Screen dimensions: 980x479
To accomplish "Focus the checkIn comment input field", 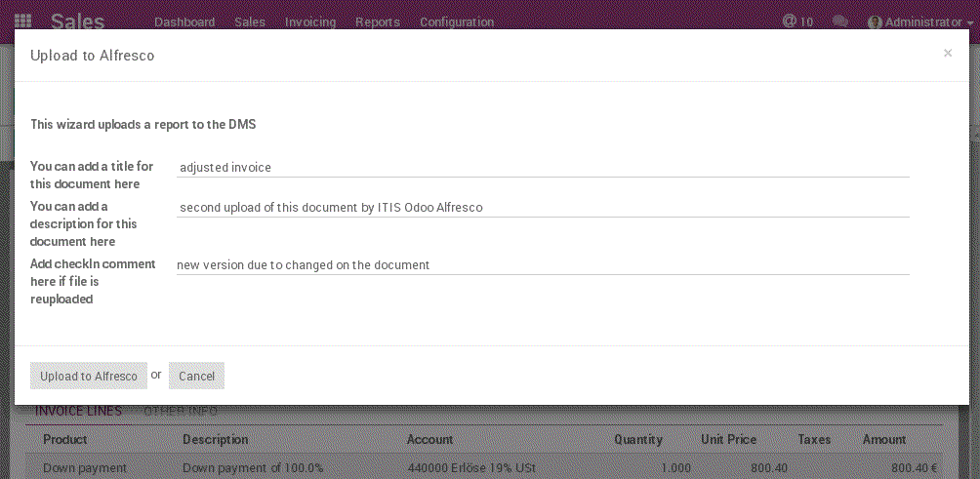I will [543, 264].
